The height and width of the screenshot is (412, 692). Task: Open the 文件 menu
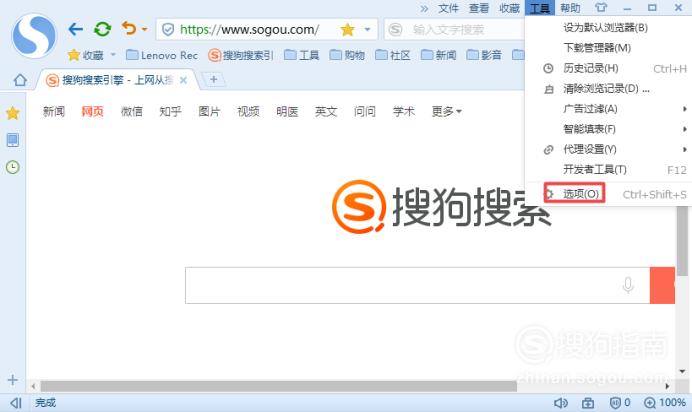tap(448, 8)
